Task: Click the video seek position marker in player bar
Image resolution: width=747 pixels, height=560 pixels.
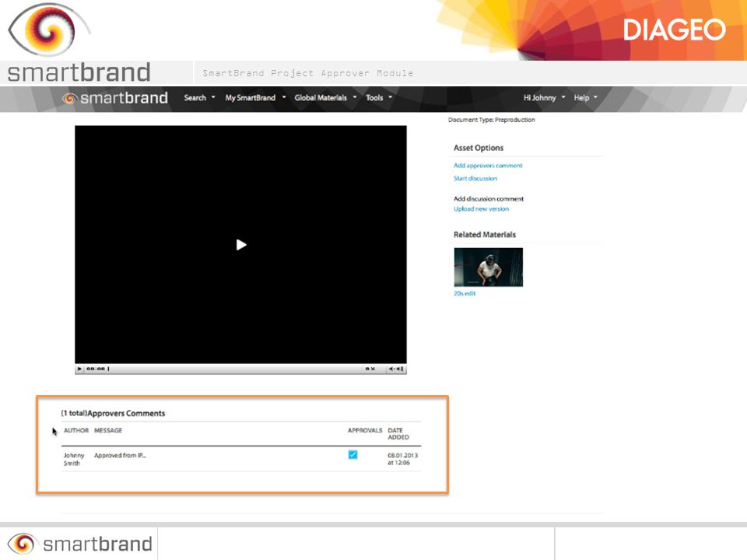Action: (109, 369)
